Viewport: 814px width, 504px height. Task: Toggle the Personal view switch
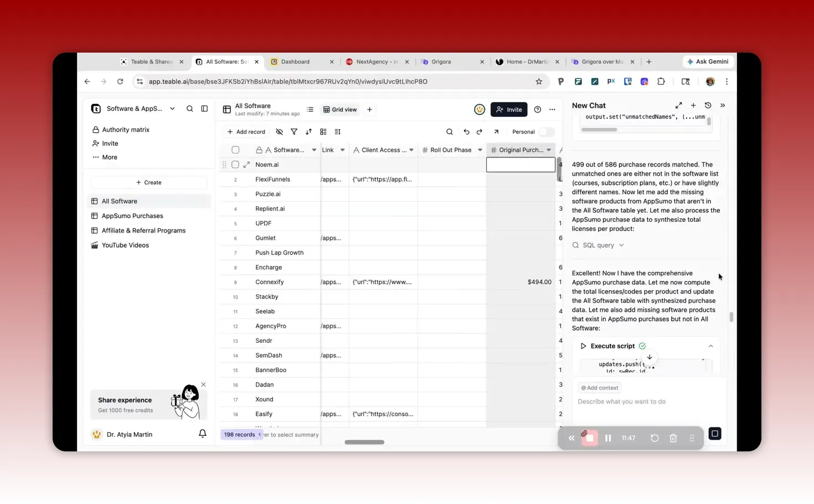(x=547, y=132)
